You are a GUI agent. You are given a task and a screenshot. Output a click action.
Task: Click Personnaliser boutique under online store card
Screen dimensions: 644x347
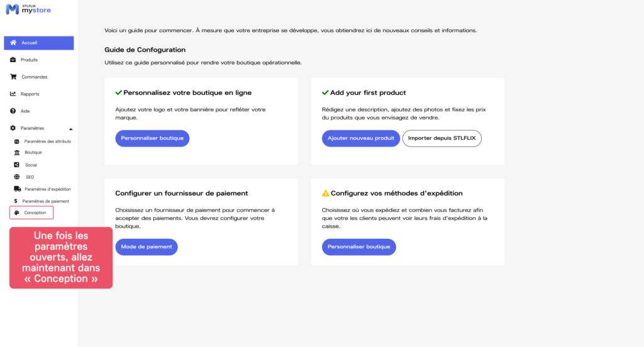[152, 138]
